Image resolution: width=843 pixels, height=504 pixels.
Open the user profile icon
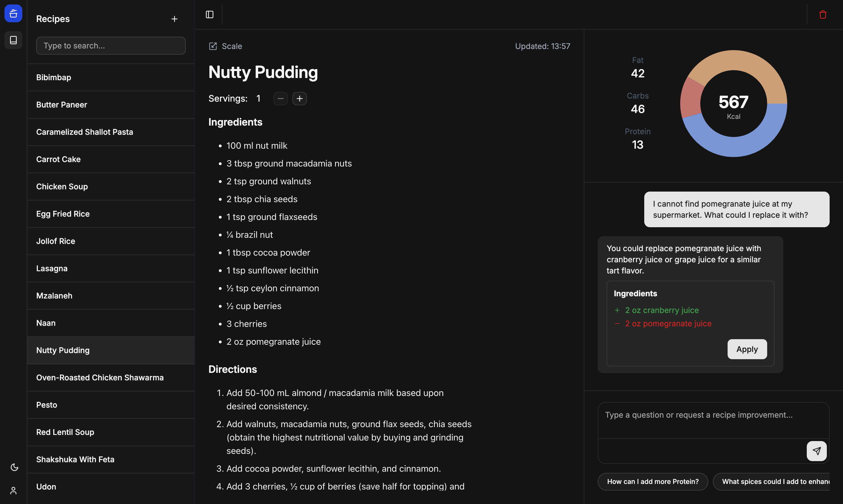(13, 491)
